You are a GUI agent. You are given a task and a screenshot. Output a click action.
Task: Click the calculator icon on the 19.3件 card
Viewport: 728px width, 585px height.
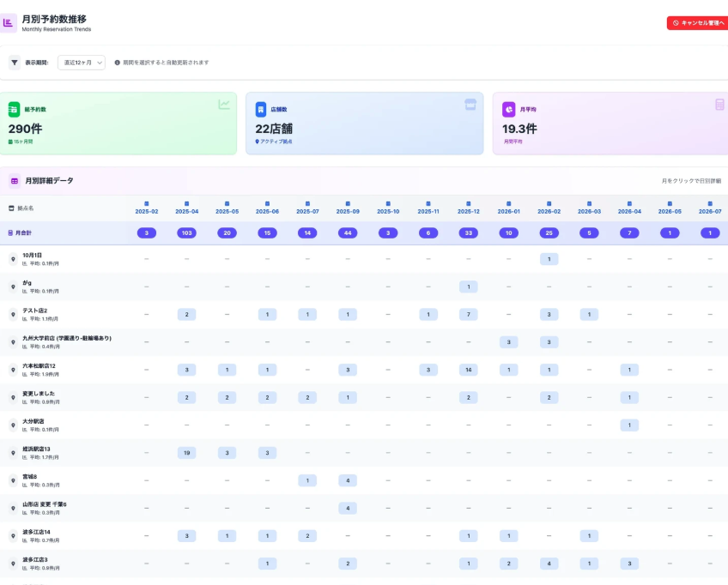click(x=719, y=105)
